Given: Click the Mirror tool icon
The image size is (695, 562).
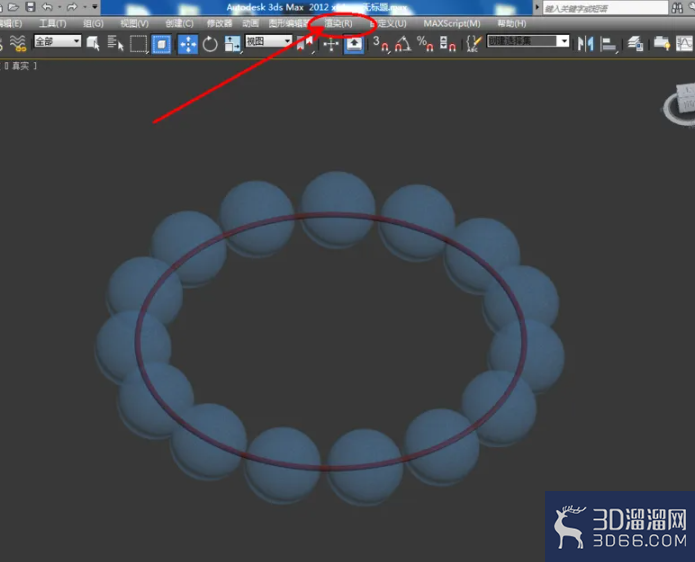Looking at the screenshot, I should coord(586,44).
